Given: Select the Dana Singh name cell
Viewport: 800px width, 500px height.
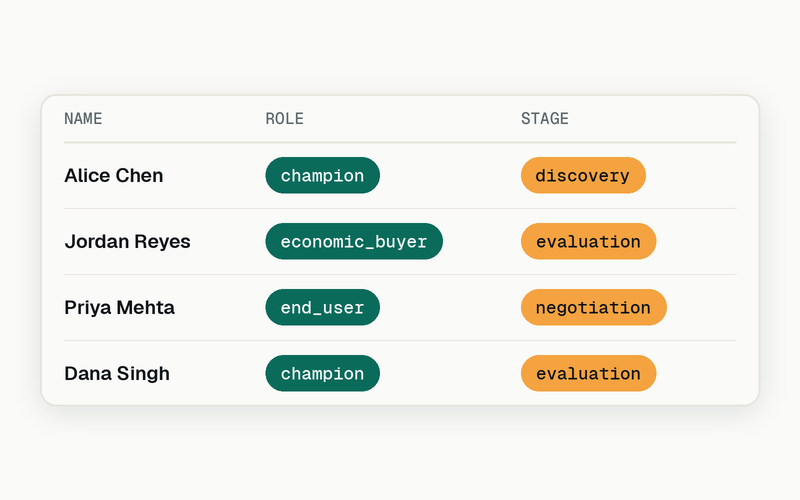Looking at the screenshot, I should tap(117, 373).
